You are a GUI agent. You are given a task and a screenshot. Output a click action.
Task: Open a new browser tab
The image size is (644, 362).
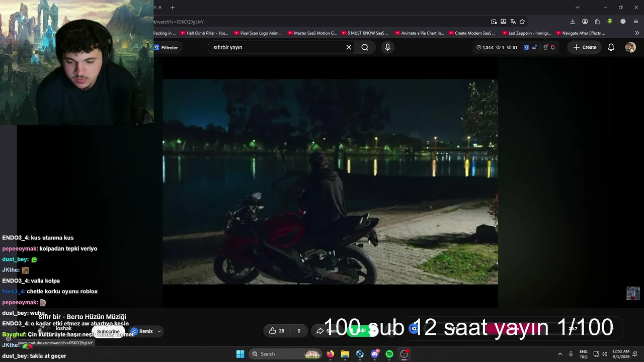click(173, 8)
